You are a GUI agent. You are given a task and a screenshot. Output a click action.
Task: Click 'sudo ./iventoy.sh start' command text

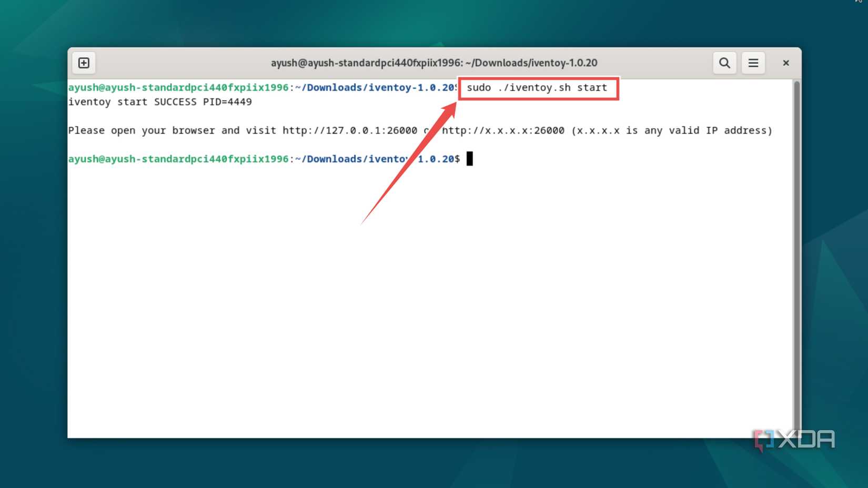[537, 88]
